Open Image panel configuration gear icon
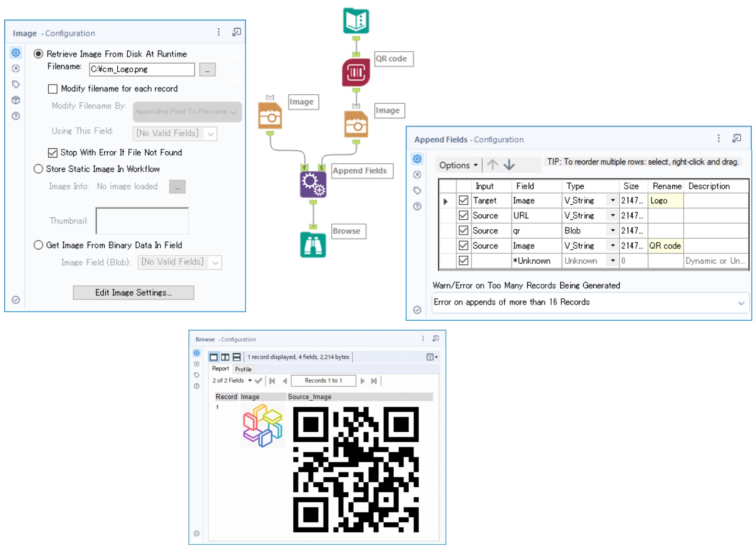 tap(16, 53)
